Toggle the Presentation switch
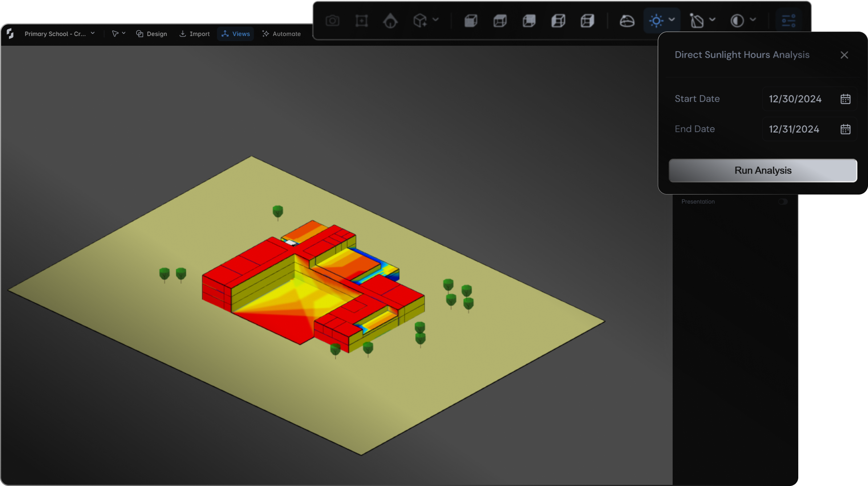The height and width of the screenshot is (486, 868). coord(783,201)
